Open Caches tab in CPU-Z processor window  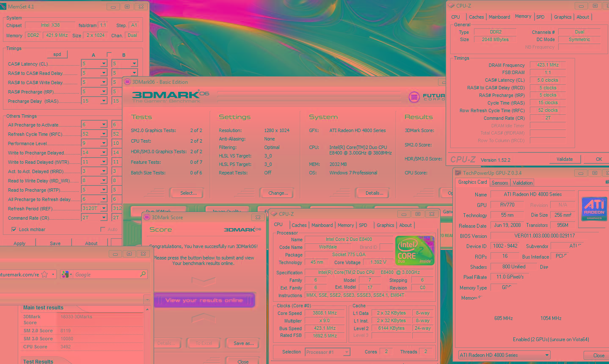point(299,225)
